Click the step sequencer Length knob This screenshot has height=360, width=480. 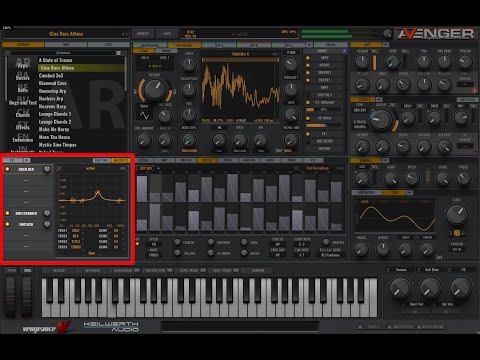coord(178,242)
